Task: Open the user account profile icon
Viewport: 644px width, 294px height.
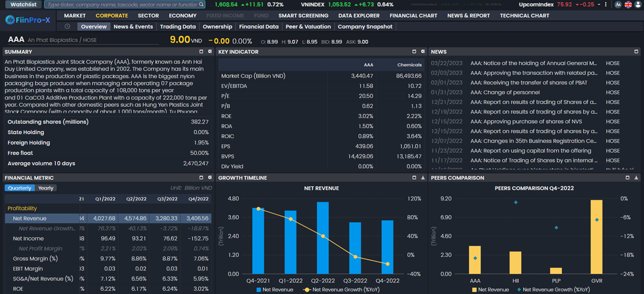Action: click(638, 4)
